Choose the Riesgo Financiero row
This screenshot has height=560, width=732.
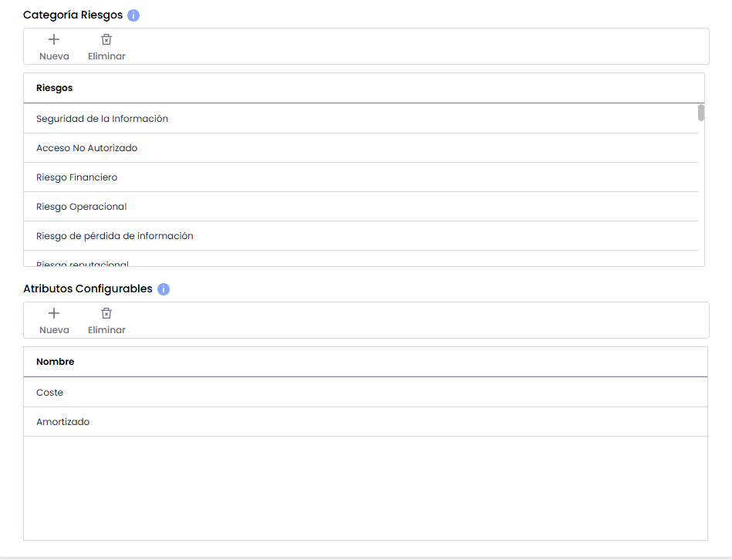pos(76,177)
